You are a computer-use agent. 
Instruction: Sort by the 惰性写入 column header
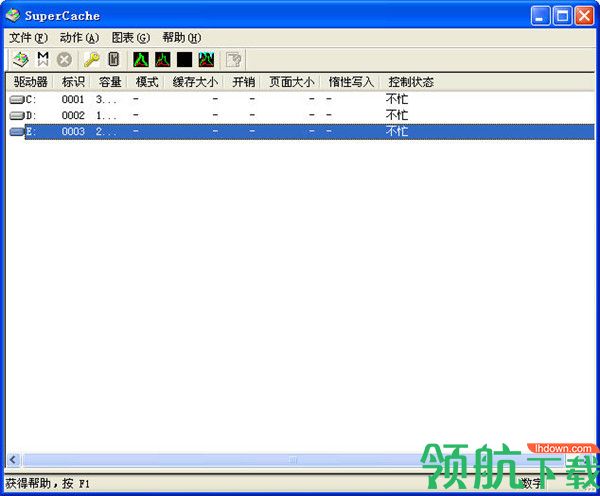coord(351,82)
